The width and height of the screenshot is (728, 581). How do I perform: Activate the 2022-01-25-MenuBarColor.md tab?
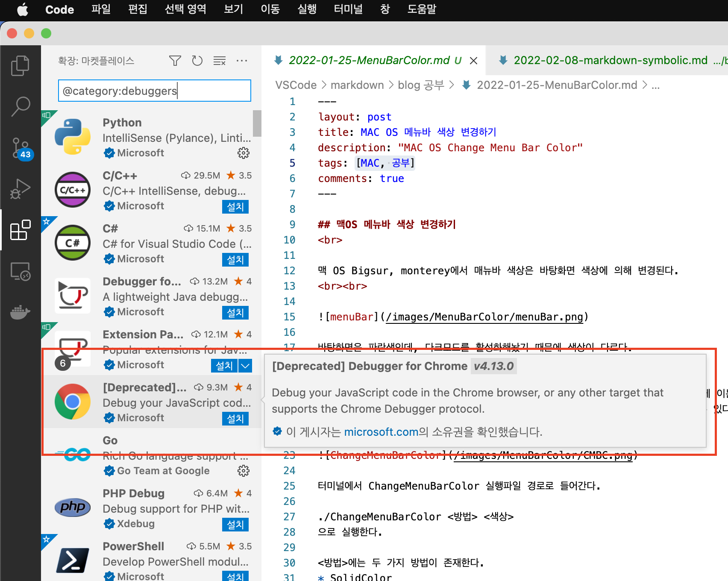tap(369, 60)
